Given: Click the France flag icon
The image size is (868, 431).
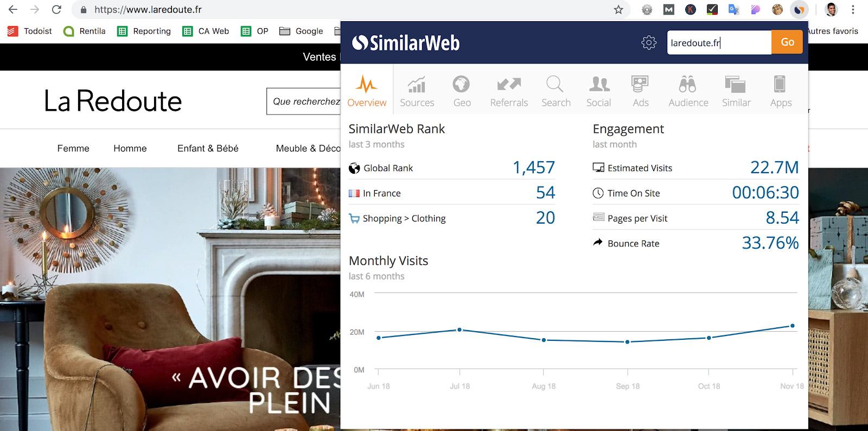Looking at the screenshot, I should click(354, 193).
